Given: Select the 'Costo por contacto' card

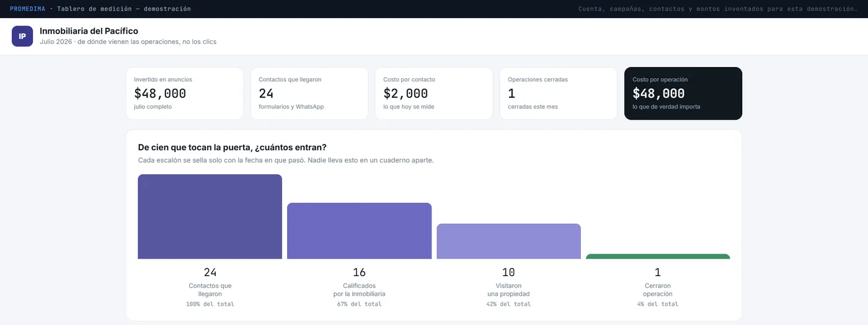Looking at the screenshot, I should [434, 93].
